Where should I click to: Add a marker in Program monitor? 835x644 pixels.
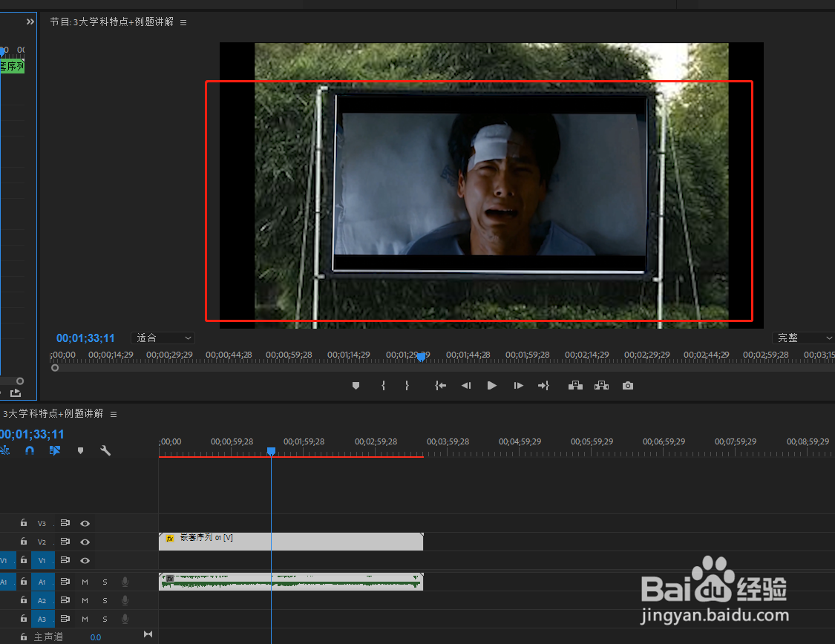pyautogui.click(x=356, y=386)
